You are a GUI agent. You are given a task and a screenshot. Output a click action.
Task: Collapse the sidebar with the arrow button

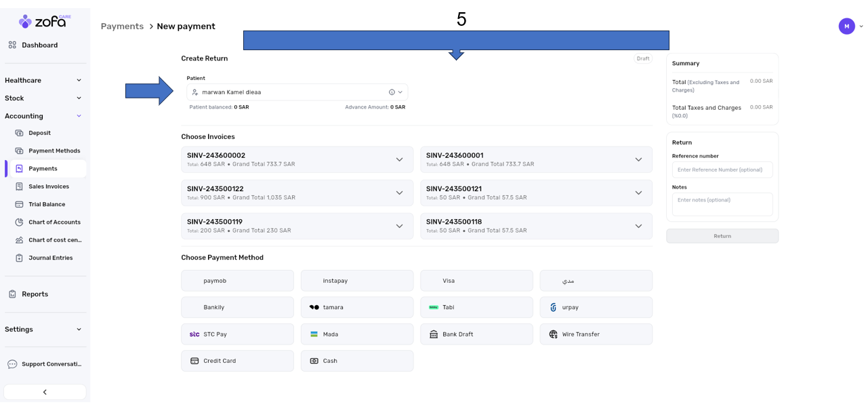pyautogui.click(x=45, y=392)
